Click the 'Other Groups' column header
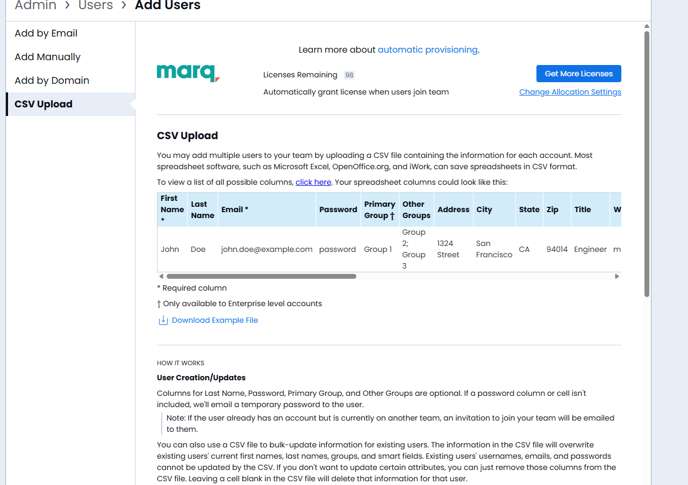The height and width of the screenshot is (485, 688). coord(416,209)
